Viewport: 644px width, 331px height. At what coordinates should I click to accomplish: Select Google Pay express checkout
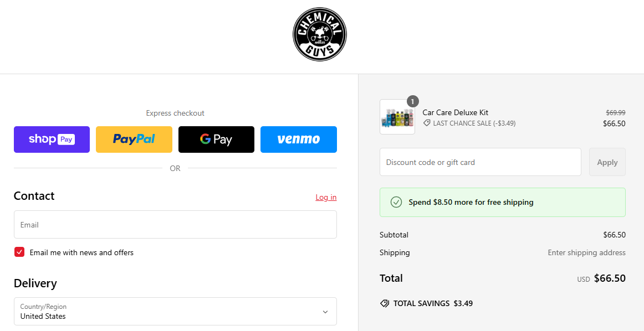(216, 139)
